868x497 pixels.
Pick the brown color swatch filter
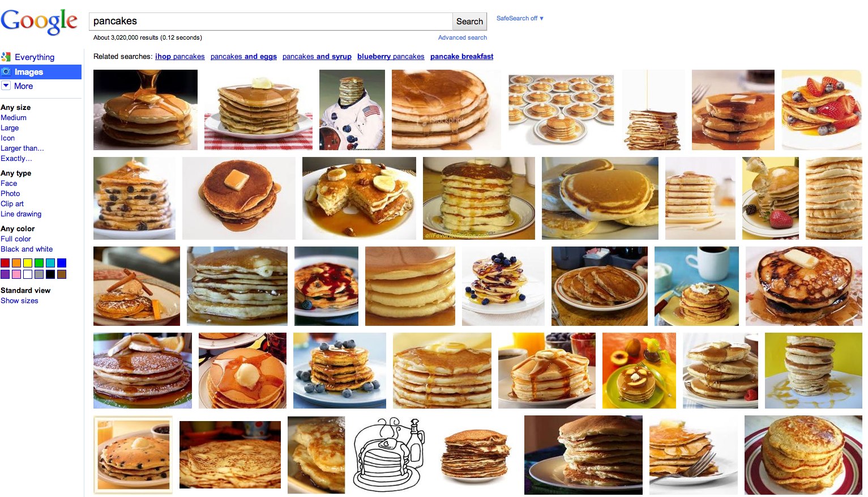coord(62,274)
